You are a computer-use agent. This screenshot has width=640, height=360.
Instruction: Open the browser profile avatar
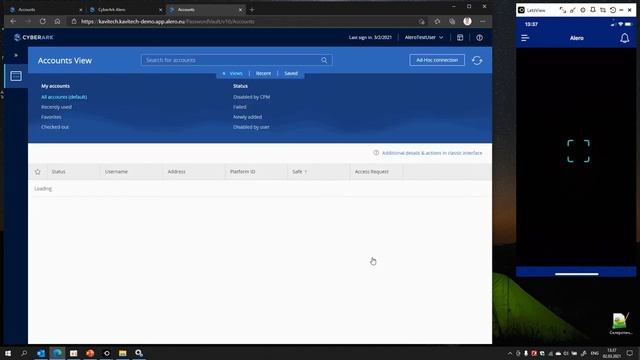point(467,21)
